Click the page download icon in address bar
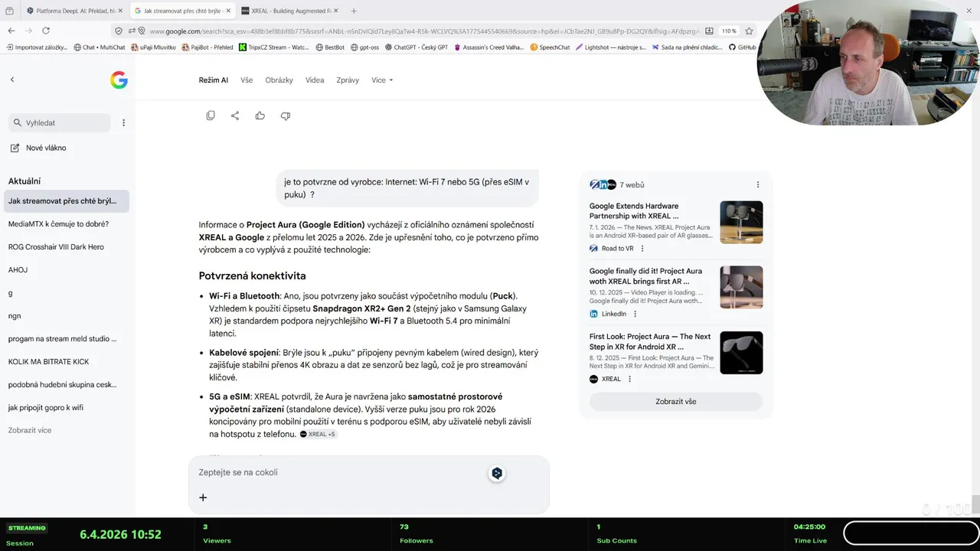Screen dimensions: 980x551 click(709, 31)
